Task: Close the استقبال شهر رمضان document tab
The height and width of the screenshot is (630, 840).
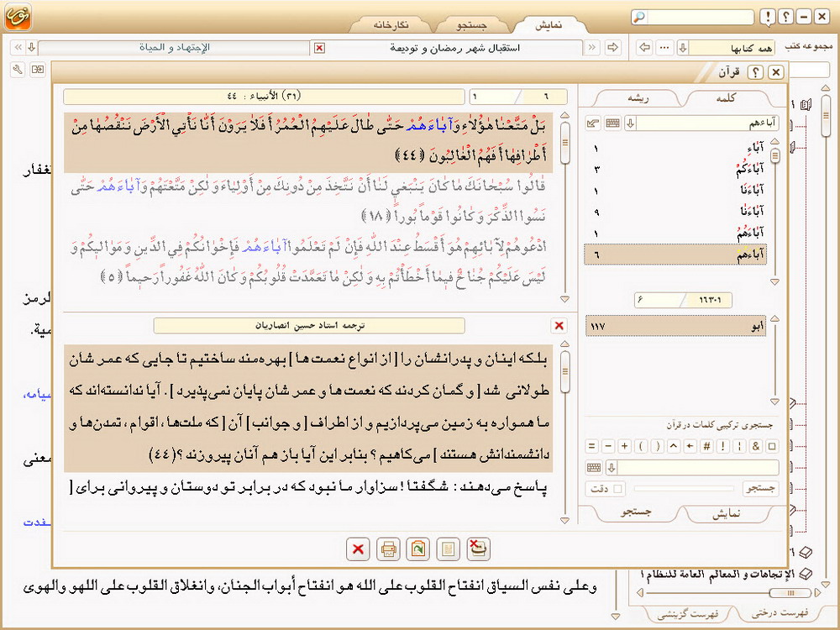Action: pos(318,48)
